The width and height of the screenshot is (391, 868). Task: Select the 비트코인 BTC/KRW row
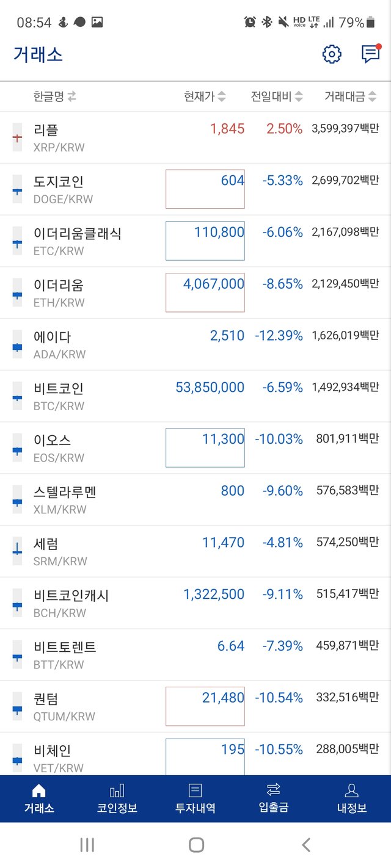195,396
